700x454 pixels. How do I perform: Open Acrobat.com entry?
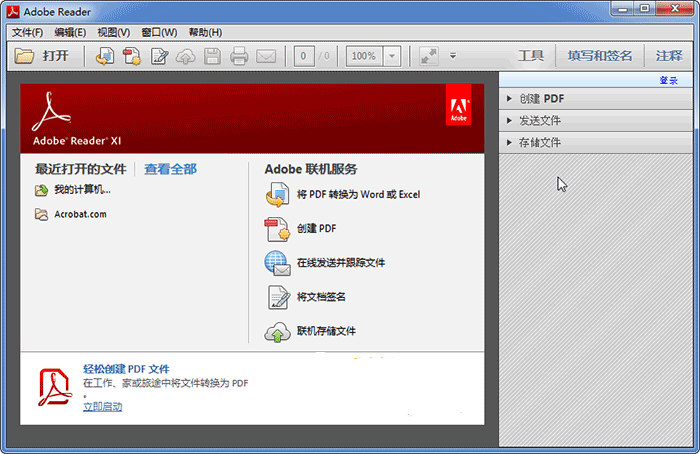pos(80,214)
